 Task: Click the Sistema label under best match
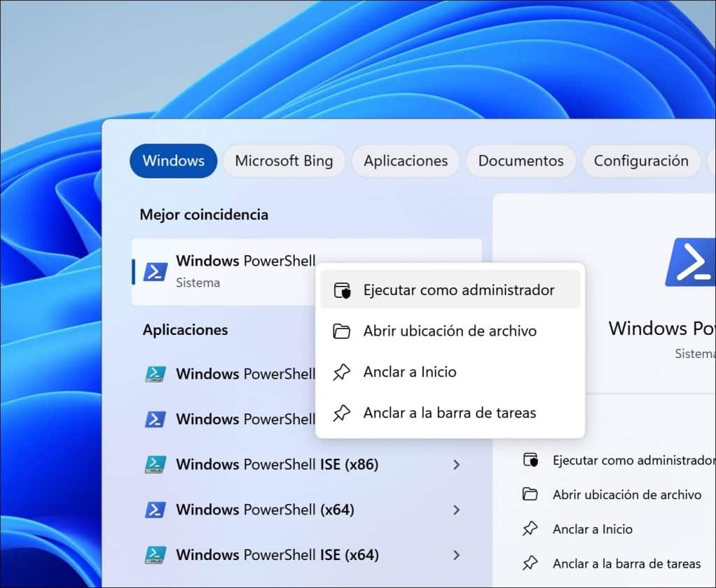198,282
